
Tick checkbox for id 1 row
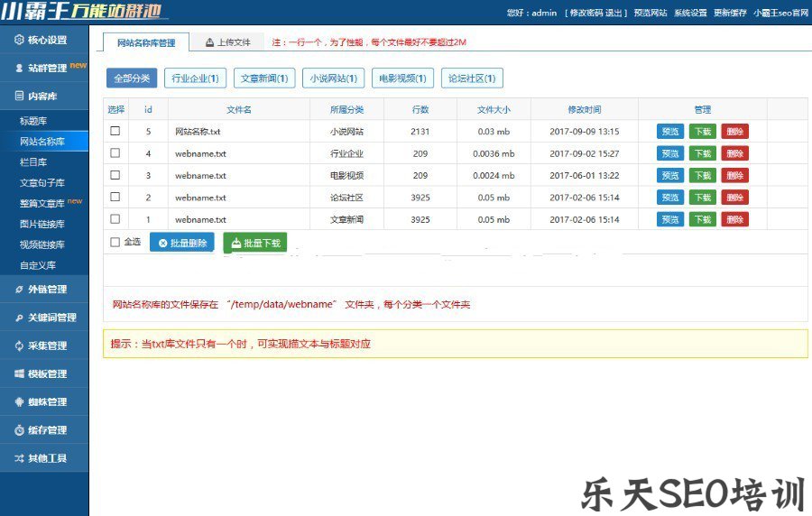115,219
